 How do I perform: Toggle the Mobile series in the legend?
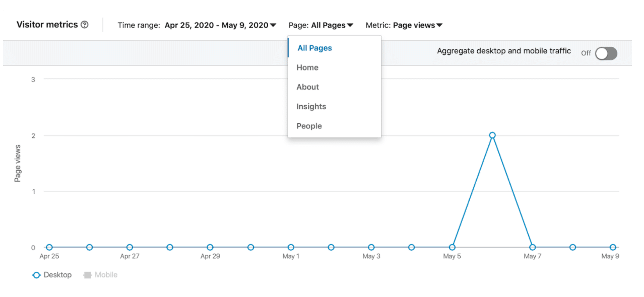tap(100, 275)
